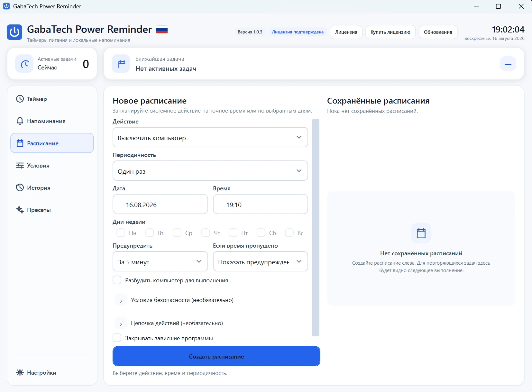
Task: Open the Действие dropdown
Action: click(x=210, y=137)
